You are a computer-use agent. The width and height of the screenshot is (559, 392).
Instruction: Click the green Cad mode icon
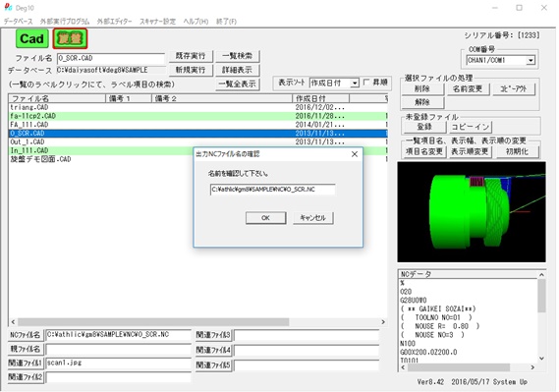coord(32,38)
